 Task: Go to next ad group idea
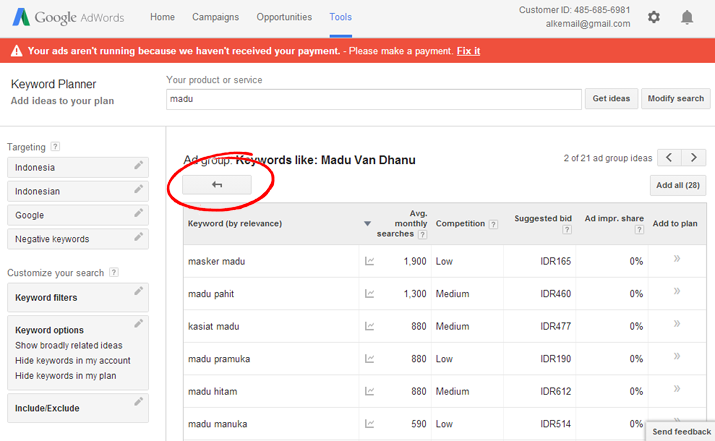[x=694, y=158]
